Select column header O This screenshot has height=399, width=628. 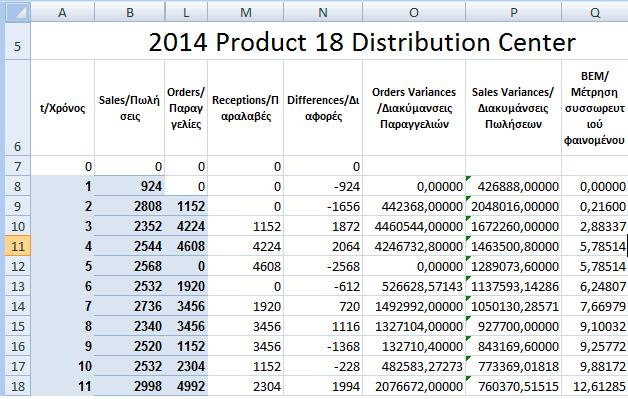click(x=414, y=12)
